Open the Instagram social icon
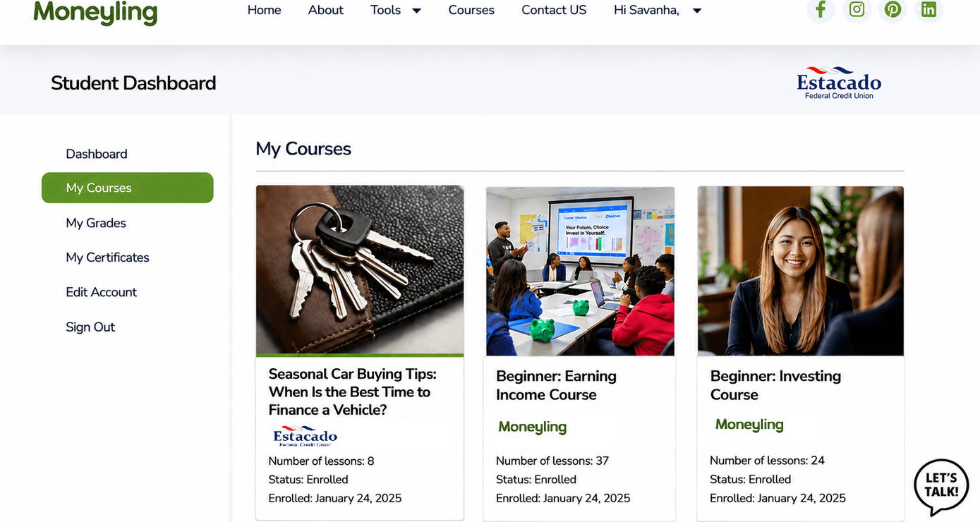This screenshot has height=522, width=980. (857, 10)
